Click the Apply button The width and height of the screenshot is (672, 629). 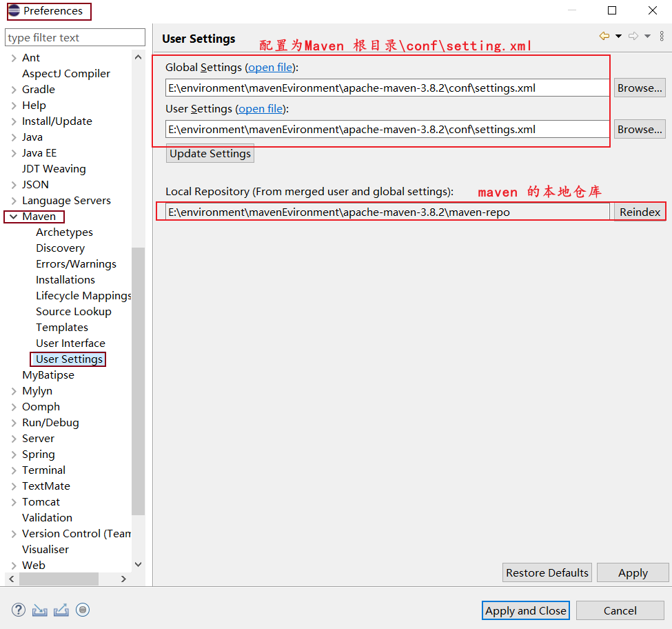633,573
